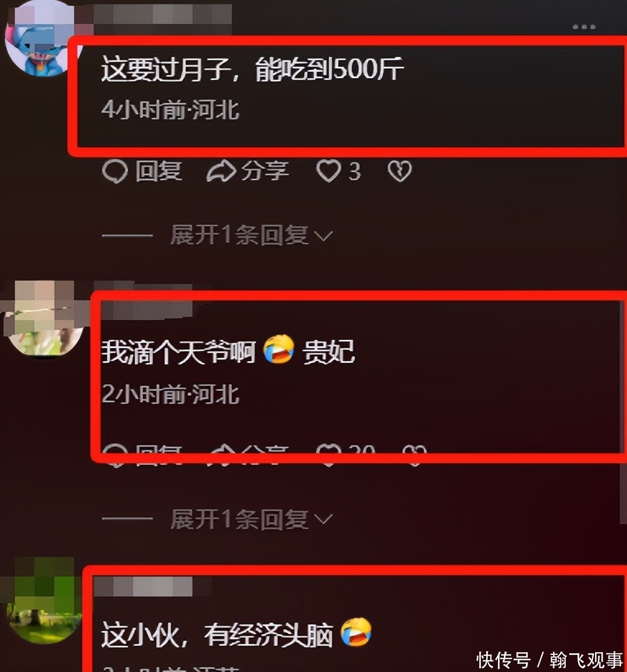This screenshot has height=672, width=627.
Task: Like the 贵妃 comment with 20 likes
Action: click(x=345, y=453)
